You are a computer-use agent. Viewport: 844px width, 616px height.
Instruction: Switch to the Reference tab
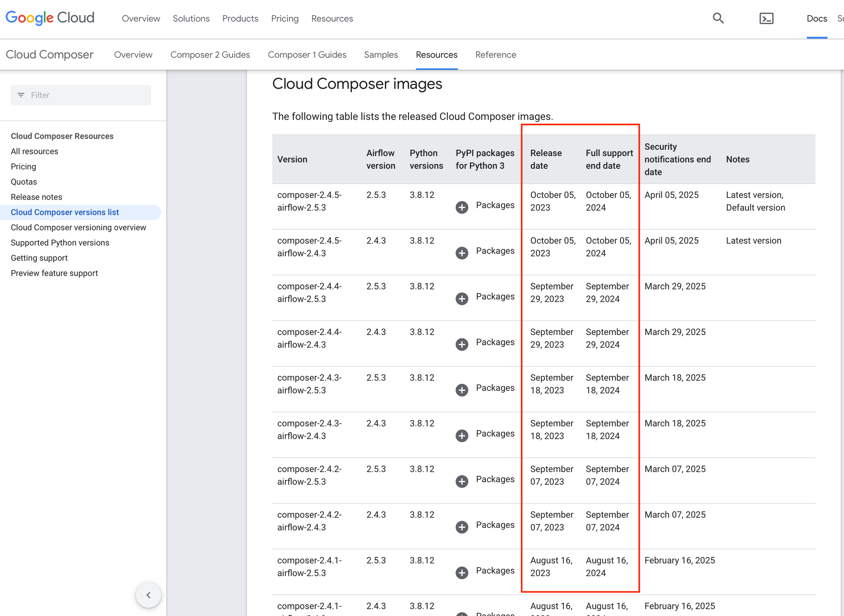[x=495, y=55]
